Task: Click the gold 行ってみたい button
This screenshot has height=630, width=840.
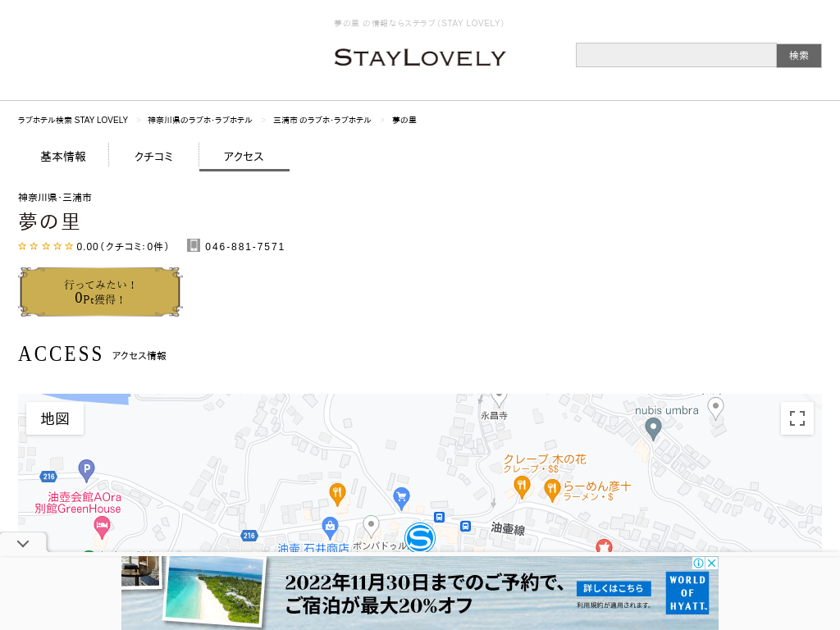Action: pos(100,292)
